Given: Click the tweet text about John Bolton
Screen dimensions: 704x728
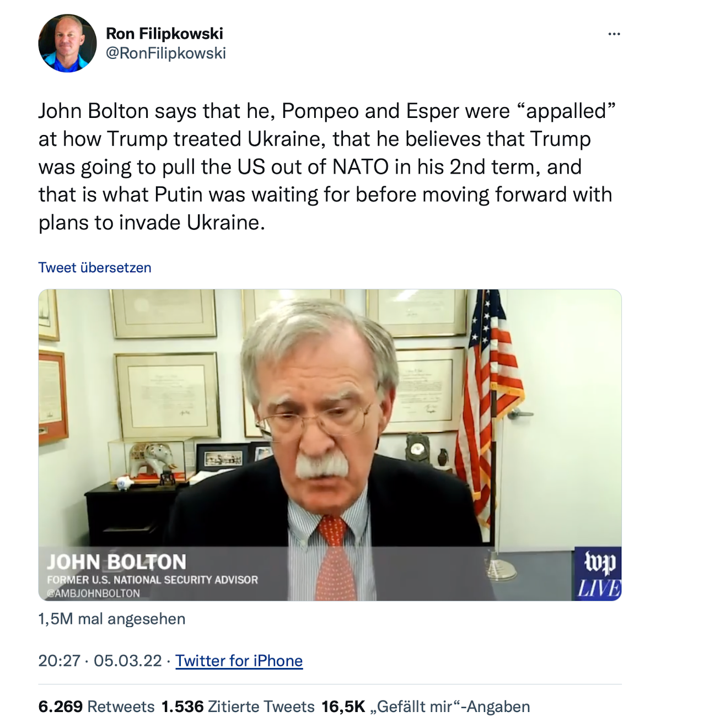Looking at the screenshot, I should pos(326,167).
